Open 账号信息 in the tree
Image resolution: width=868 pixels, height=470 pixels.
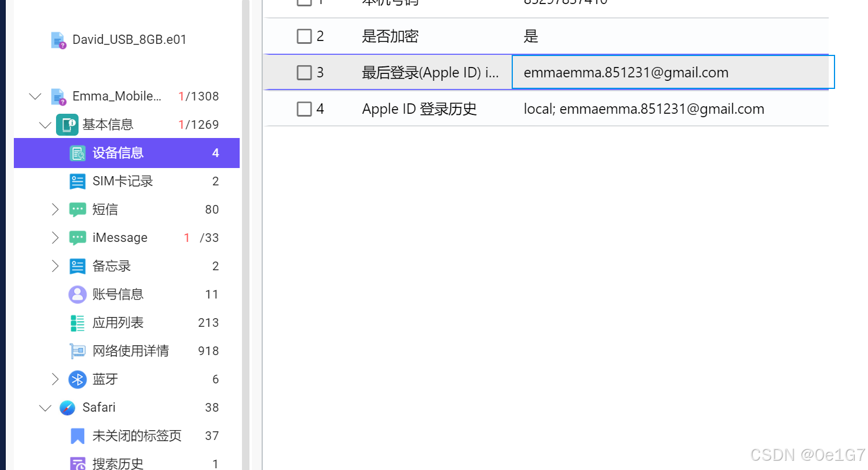(118, 294)
